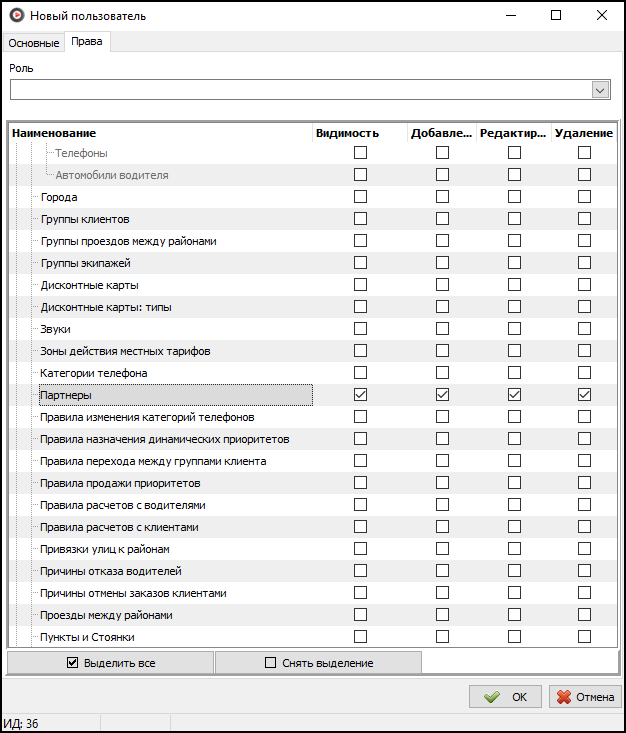This screenshot has width=626, height=733.
Task: Click the Видимость column header
Action: tap(347, 133)
